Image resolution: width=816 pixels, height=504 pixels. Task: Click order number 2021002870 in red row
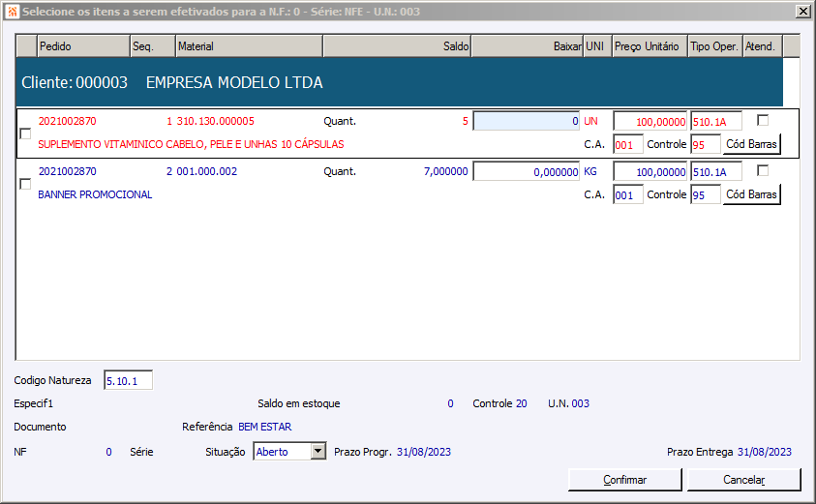pyautogui.click(x=68, y=121)
